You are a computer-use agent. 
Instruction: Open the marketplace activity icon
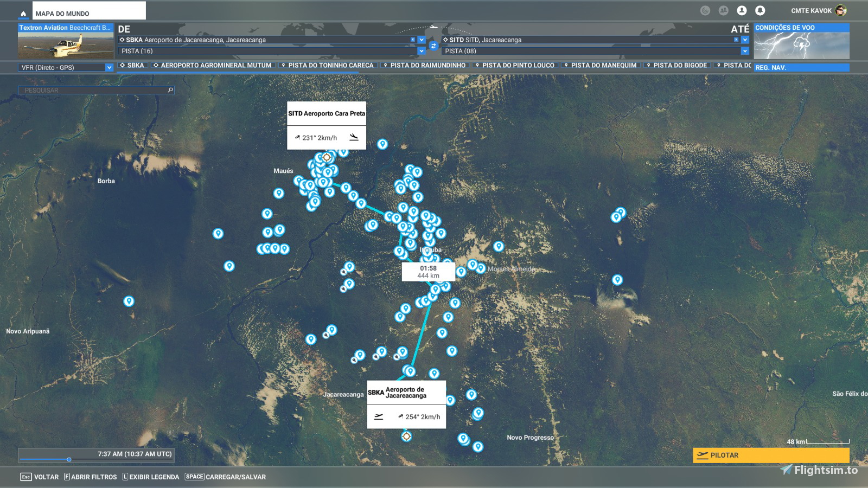coord(705,10)
